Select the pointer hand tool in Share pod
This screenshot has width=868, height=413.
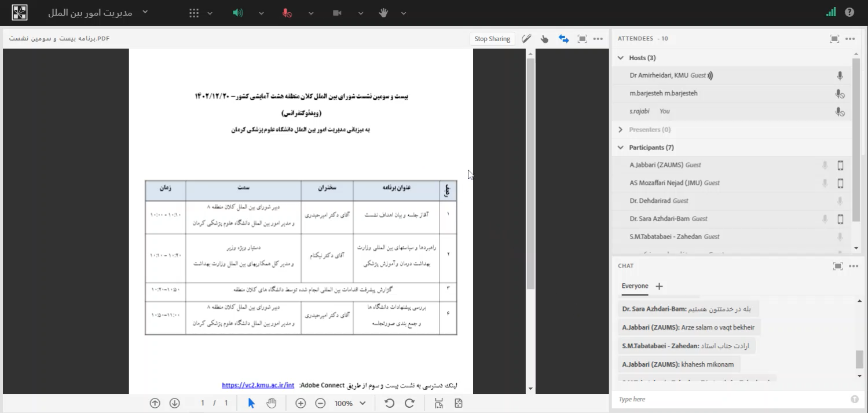pyautogui.click(x=544, y=39)
